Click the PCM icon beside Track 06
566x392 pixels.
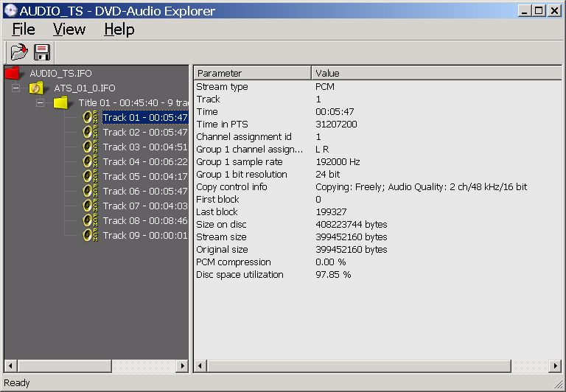tap(90, 192)
